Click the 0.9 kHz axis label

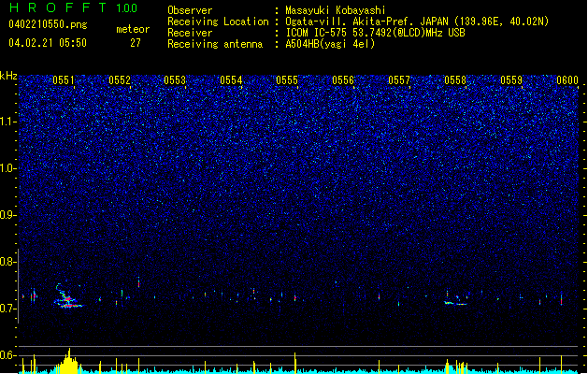tap(8, 215)
